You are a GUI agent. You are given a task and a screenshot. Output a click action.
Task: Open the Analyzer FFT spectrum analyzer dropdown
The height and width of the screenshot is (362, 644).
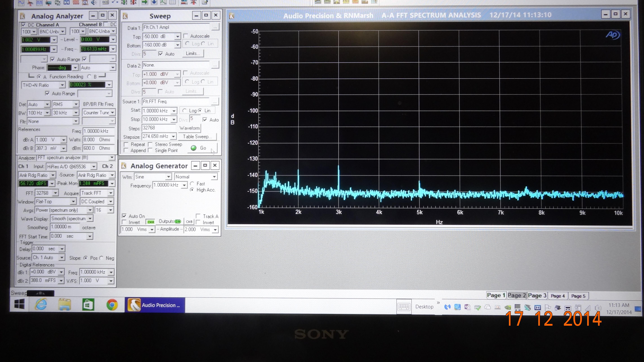click(x=112, y=158)
